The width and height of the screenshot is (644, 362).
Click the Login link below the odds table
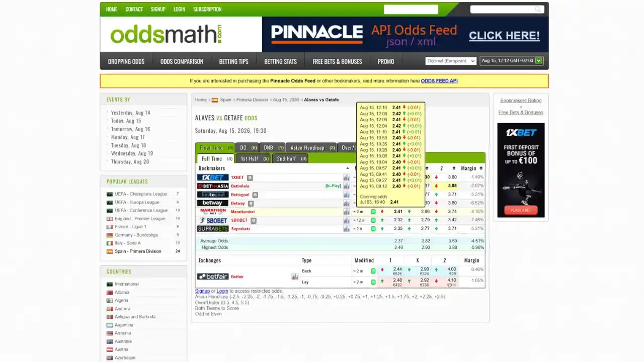[x=222, y=291]
